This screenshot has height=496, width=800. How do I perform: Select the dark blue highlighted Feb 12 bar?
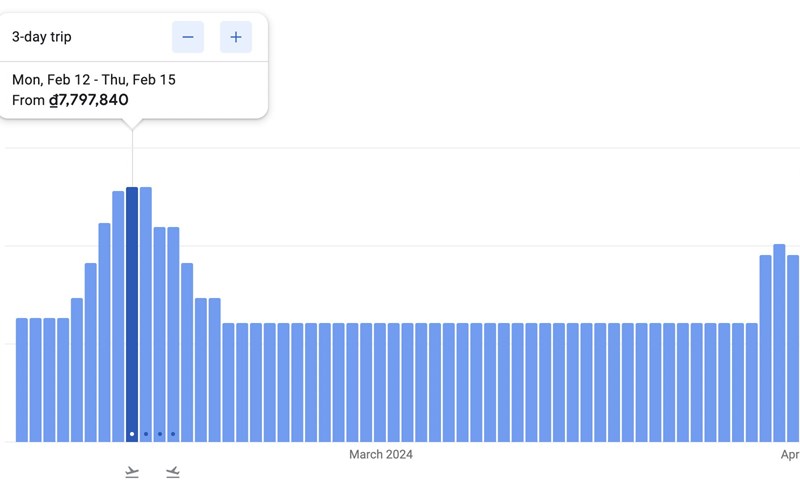pyautogui.click(x=132, y=310)
